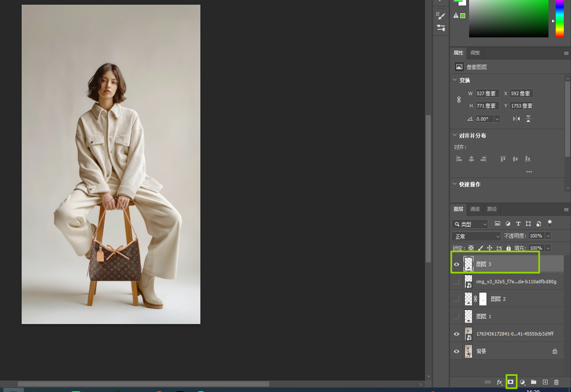This screenshot has height=392, width=571.
Task: Click the new group folder icon
Action: click(534, 382)
